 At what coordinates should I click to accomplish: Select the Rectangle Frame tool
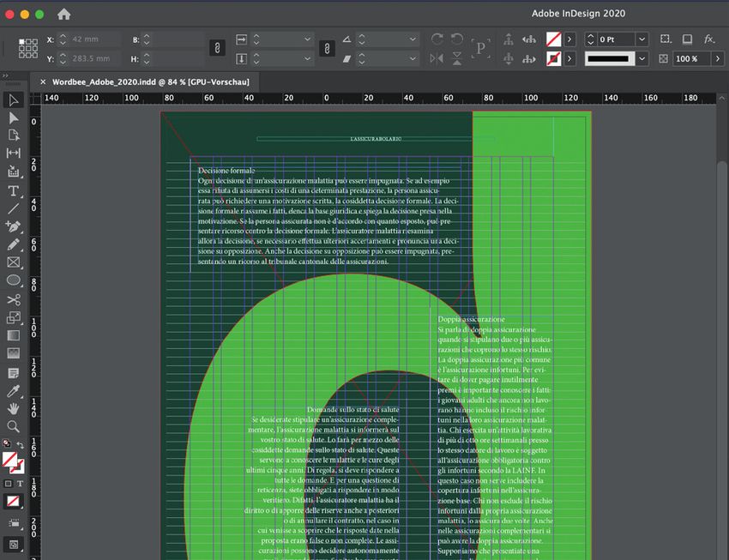click(x=14, y=262)
